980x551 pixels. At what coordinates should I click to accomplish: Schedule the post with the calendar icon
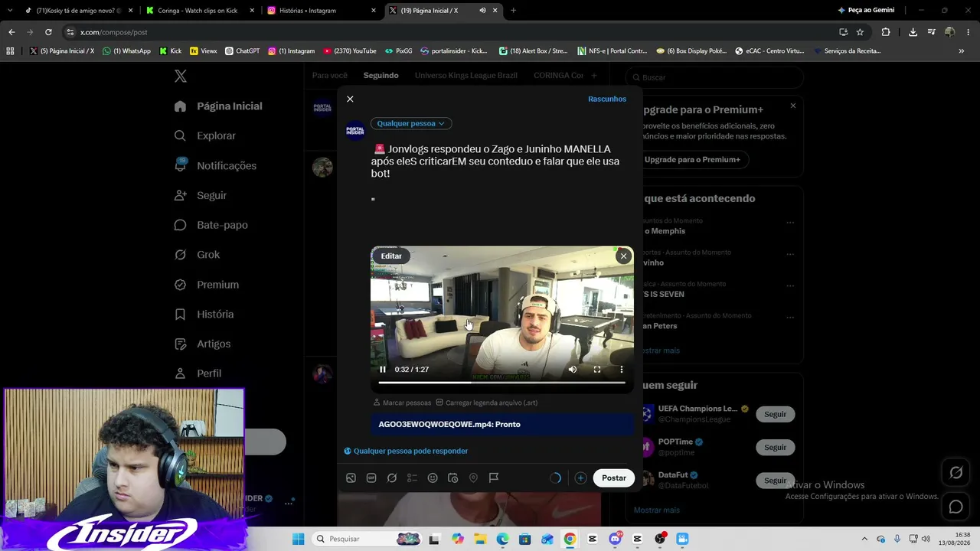[453, 478]
